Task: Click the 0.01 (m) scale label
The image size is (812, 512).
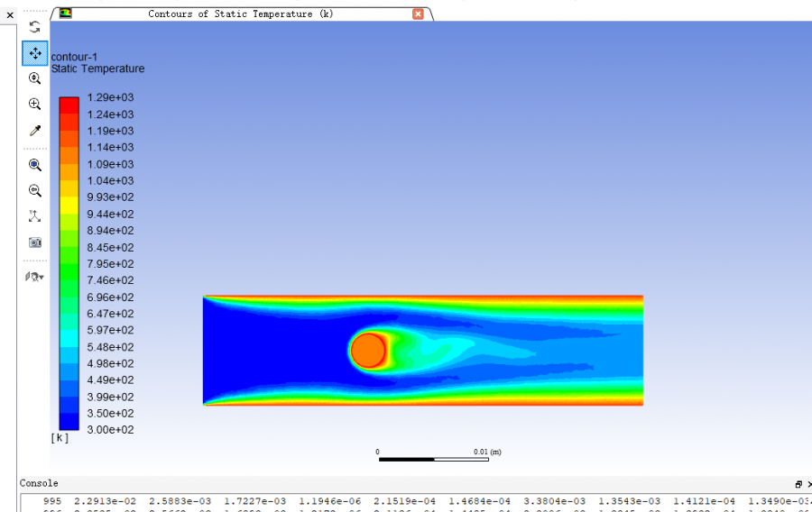Action: point(487,452)
